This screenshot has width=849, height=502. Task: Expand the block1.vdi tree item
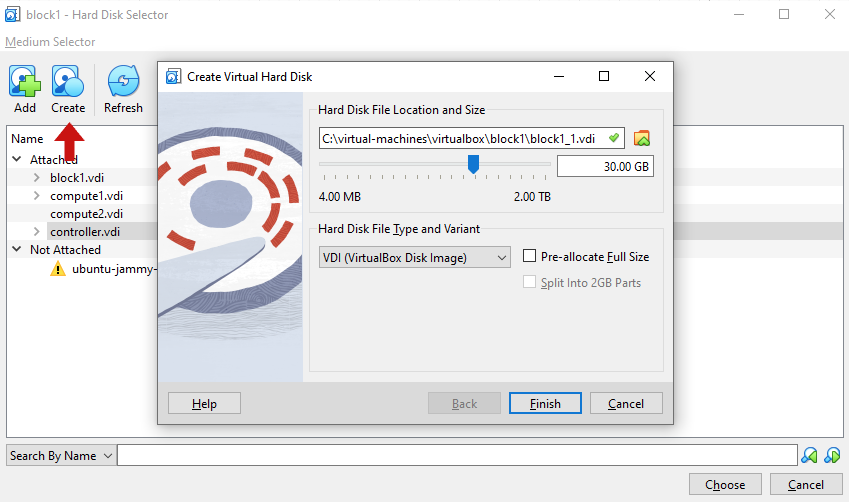pyautogui.click(x=37, y=178)
